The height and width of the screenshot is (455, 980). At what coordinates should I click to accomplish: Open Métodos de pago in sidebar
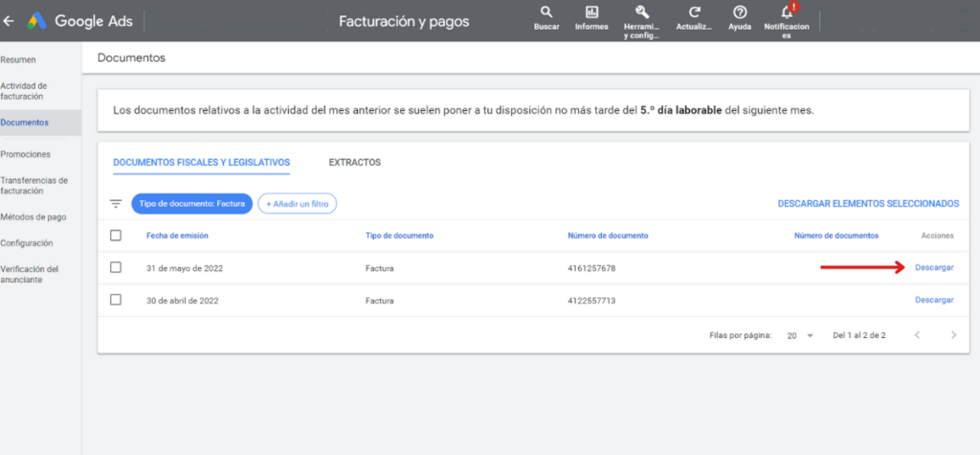tap(33, 217)
